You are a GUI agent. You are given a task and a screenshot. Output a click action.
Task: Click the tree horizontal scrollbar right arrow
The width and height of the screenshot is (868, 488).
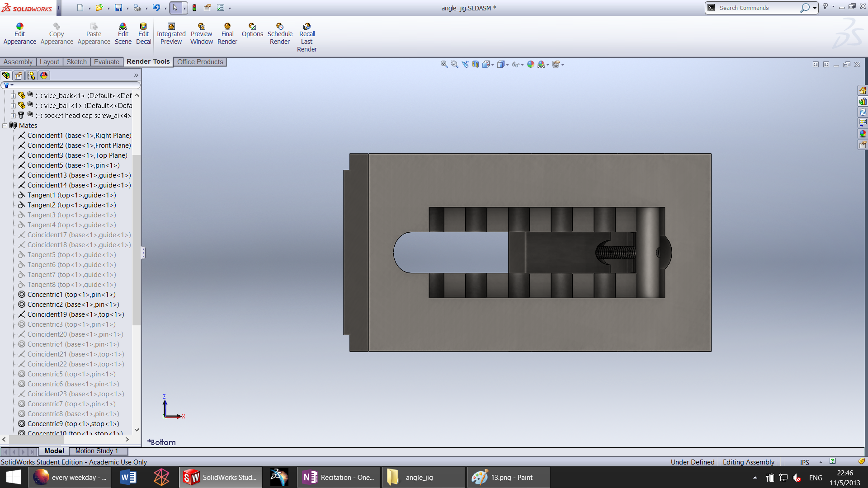(127, 439)
